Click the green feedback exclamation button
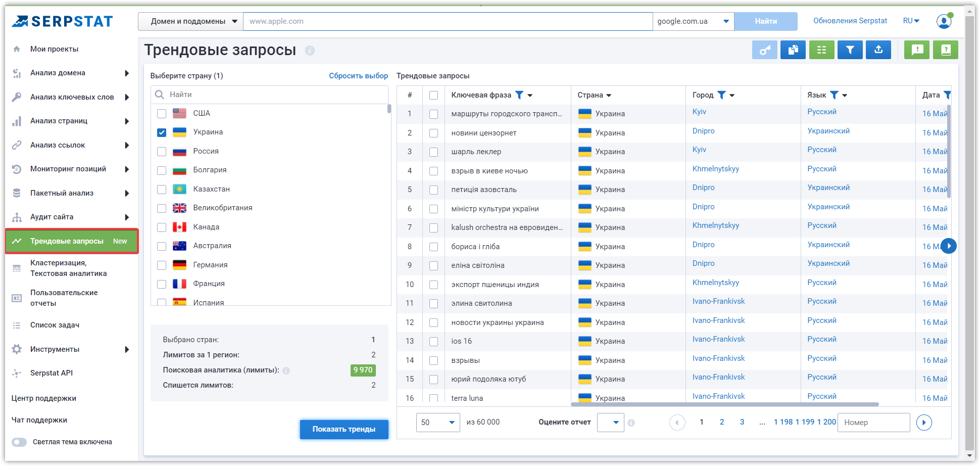This screenshot has width=980, height=466. pyautogui.click(x=917, y=50)
